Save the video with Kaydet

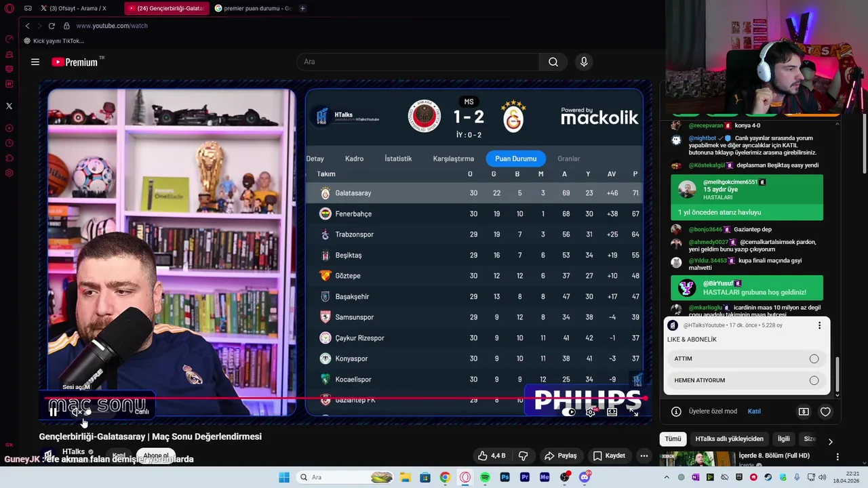(x=609, y=455)
